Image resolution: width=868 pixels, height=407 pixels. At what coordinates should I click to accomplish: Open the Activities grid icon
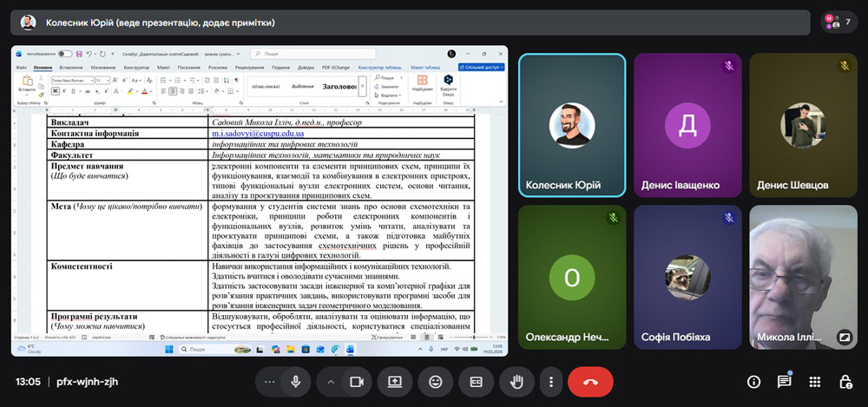814,382
